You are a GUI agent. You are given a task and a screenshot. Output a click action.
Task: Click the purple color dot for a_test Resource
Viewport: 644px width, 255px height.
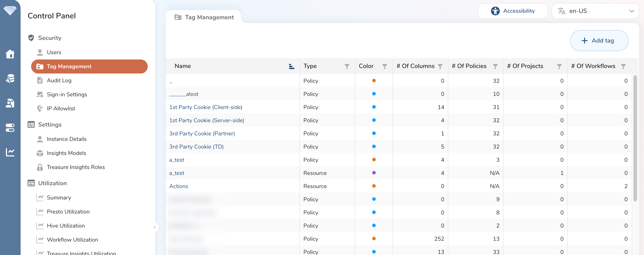tap(374, 173)
